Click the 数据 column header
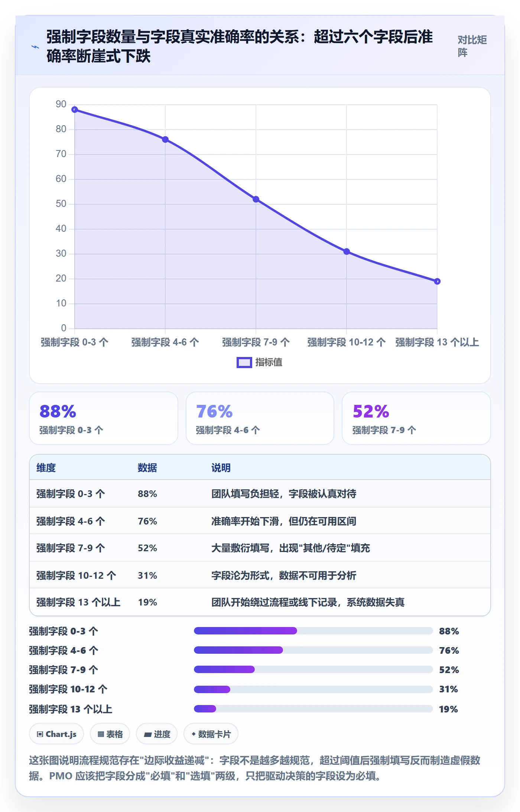Screen dimensions: 520x812 pyautogui.click(x=147, y=468)
